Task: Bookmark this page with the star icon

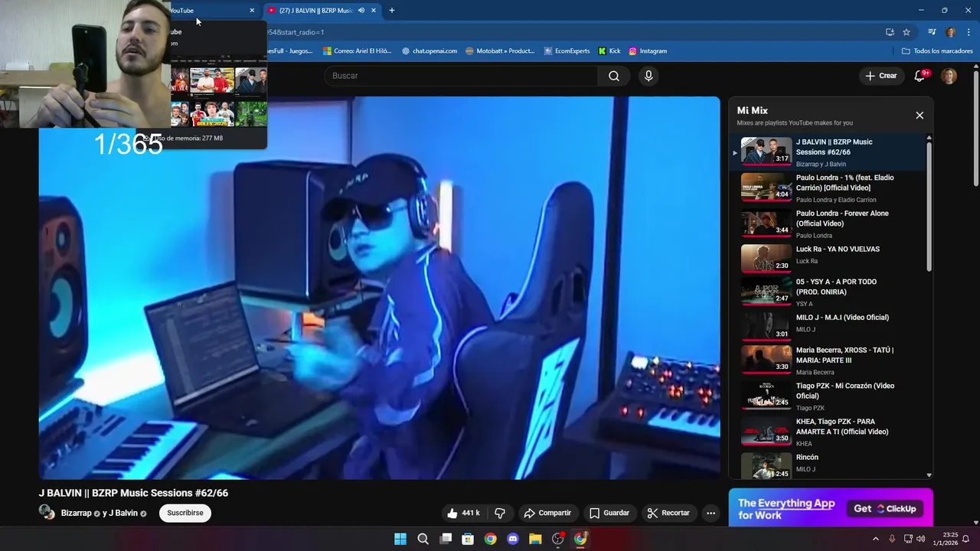Action: tap(906, 32)
